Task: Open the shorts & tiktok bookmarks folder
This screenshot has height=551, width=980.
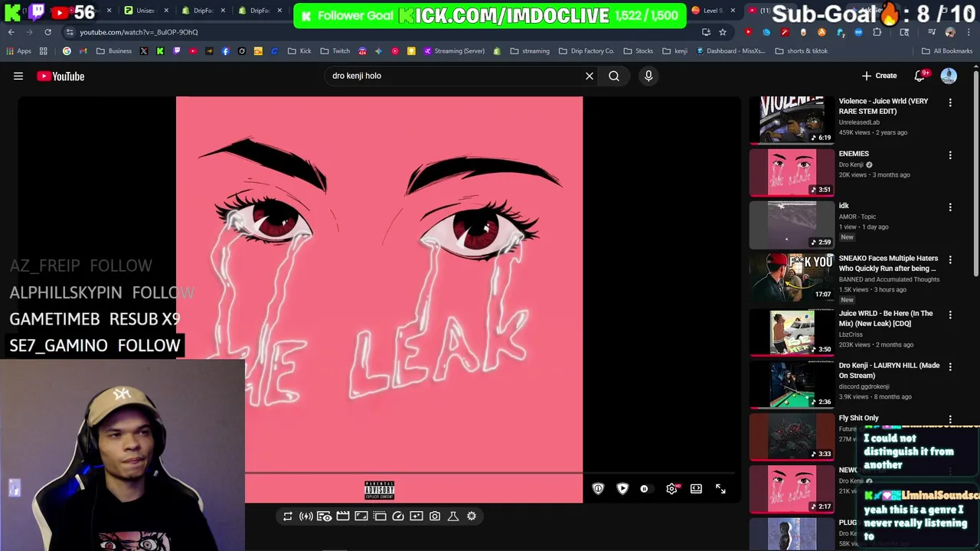Action: tap(801, 51)
